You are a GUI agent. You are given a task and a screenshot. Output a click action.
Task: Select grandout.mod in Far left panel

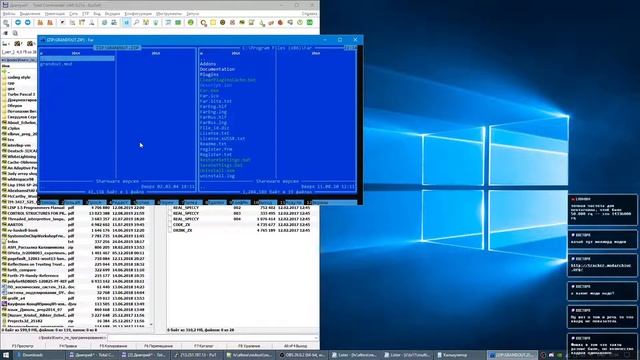[x=56, y=64]
